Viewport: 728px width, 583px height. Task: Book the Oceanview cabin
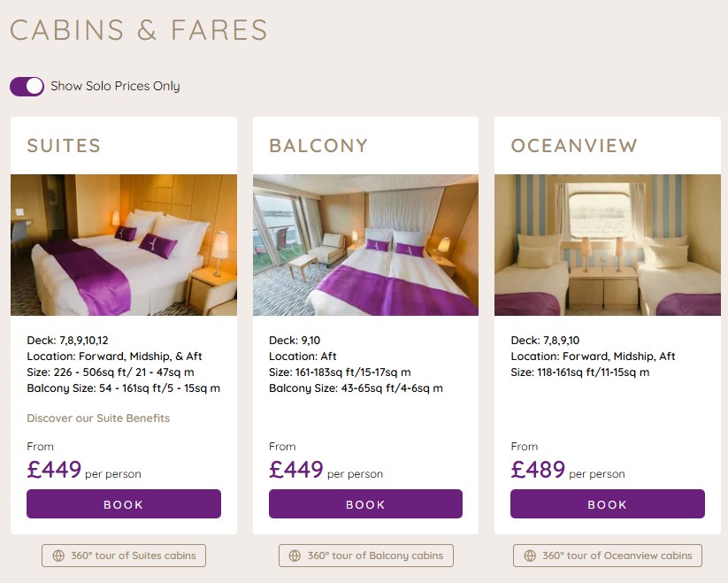(x=607, y=504)
